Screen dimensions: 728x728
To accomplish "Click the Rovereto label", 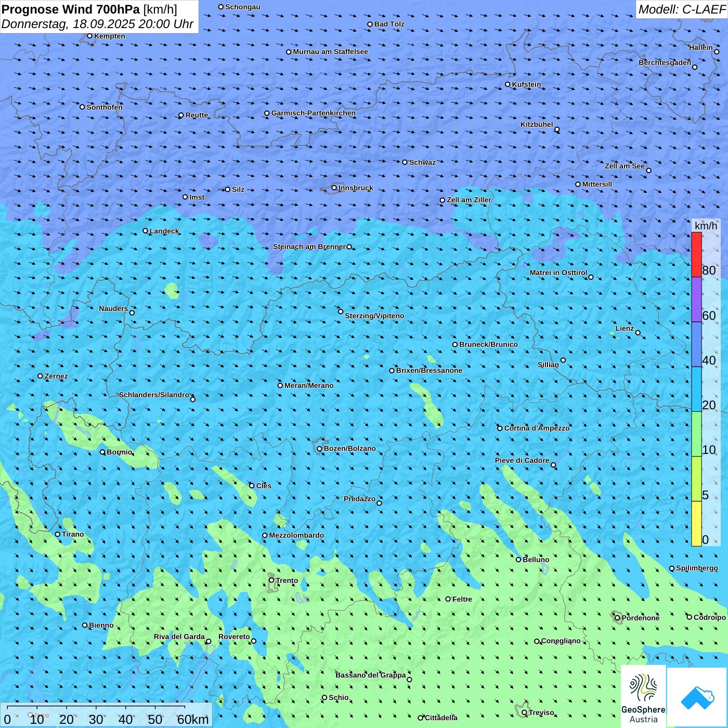I will (235, 636).
